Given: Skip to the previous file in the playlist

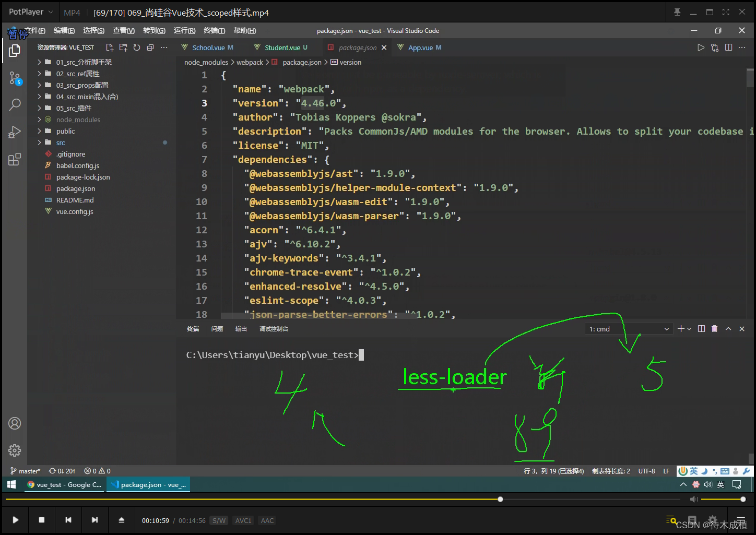Looking at the screenshot, I should pos(68,520).
